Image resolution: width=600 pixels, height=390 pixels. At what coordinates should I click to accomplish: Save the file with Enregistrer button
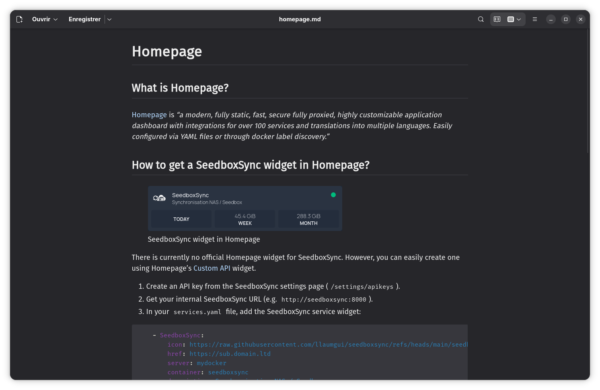(85, 19)
